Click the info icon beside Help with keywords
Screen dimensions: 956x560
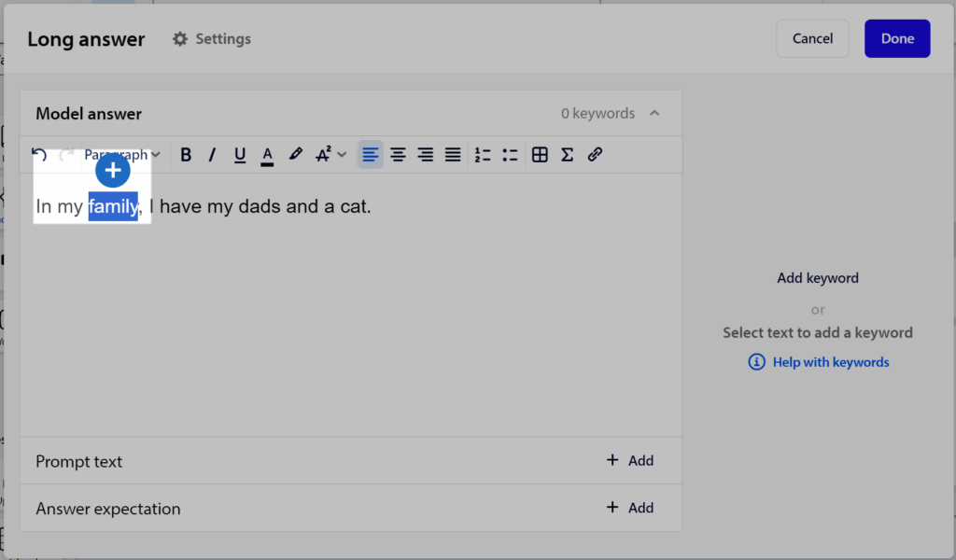756,362
